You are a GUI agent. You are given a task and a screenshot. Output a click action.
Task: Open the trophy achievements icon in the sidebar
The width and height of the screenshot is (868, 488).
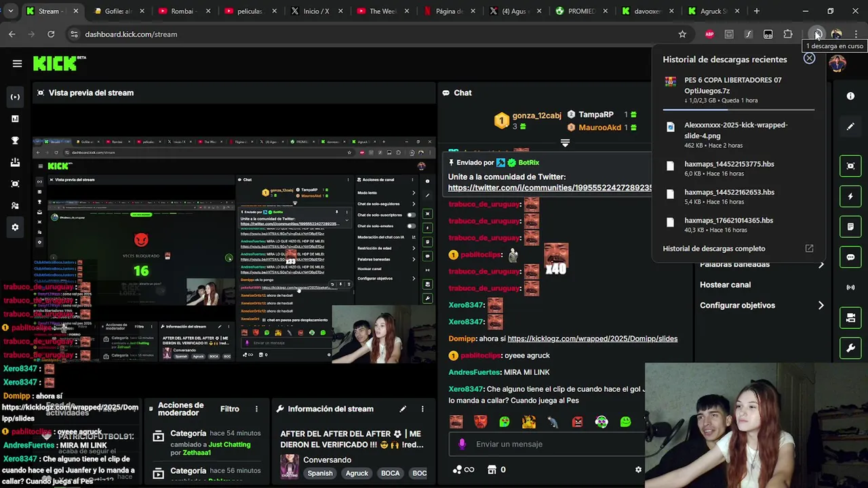[x=15, y=140]
